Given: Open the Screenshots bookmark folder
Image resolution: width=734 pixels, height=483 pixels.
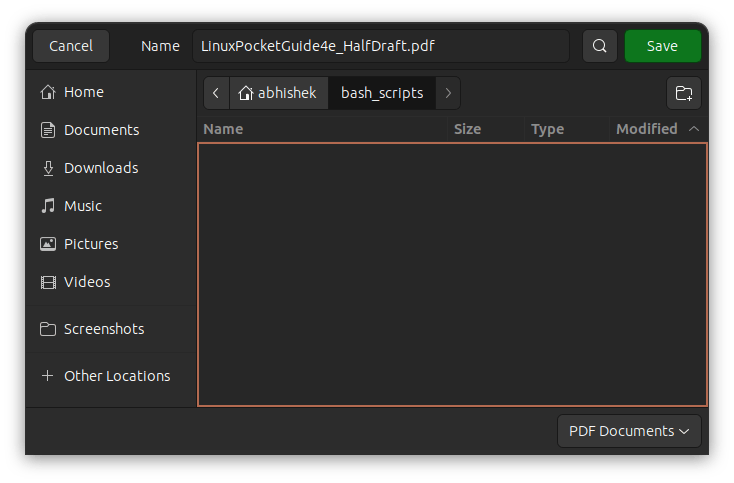Looking at the screenshot, I should point(103,329).
